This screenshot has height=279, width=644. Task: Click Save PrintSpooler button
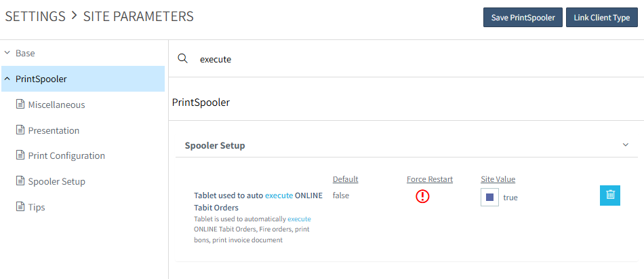[523, 18]
